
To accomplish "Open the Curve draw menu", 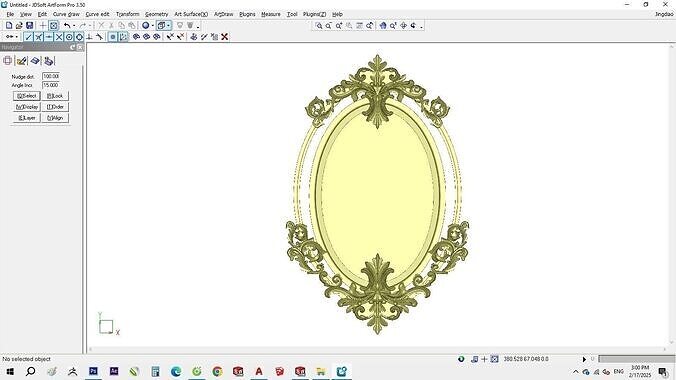I will coord(66,14).
